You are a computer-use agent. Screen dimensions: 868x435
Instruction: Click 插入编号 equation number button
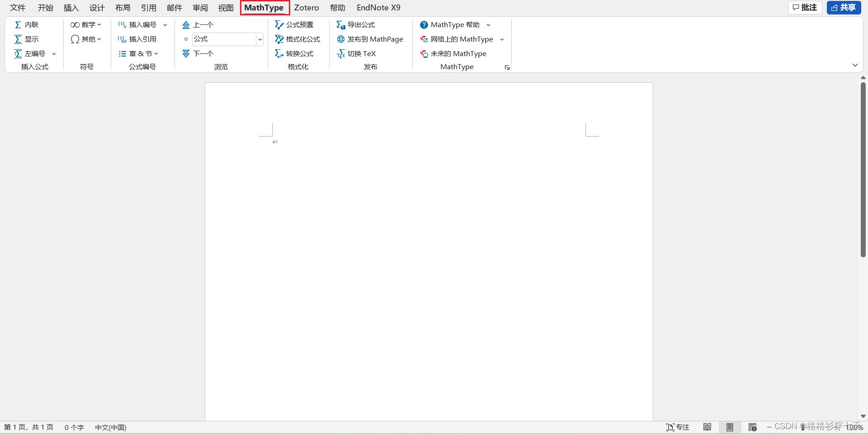click(137, 25)
